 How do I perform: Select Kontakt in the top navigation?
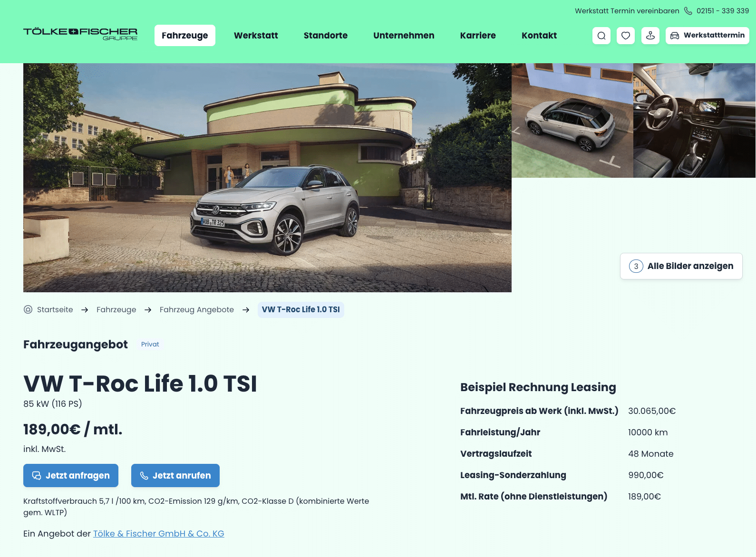[539, 36]
